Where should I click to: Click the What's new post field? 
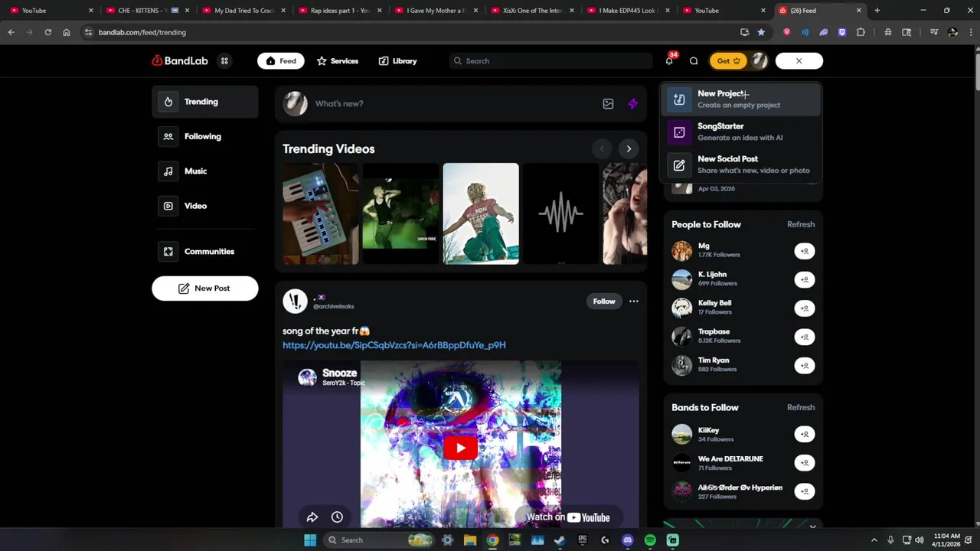(x=452, y=103)
